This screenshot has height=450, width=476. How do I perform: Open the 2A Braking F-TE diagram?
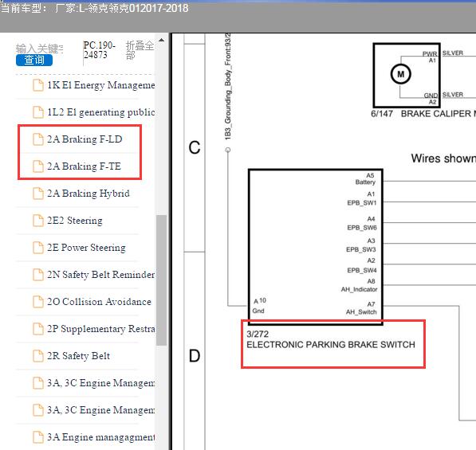84,166
